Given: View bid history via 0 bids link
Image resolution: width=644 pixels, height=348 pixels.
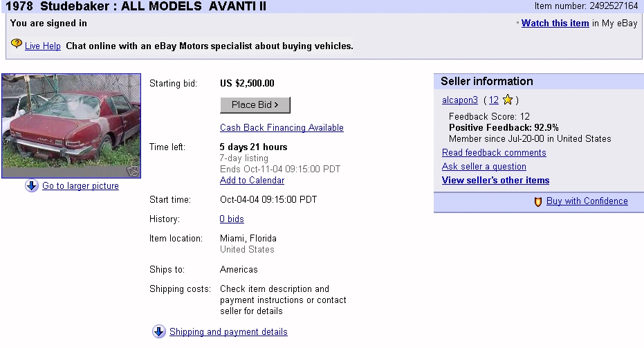Looking at the screenshot, I should pos(232,219).
